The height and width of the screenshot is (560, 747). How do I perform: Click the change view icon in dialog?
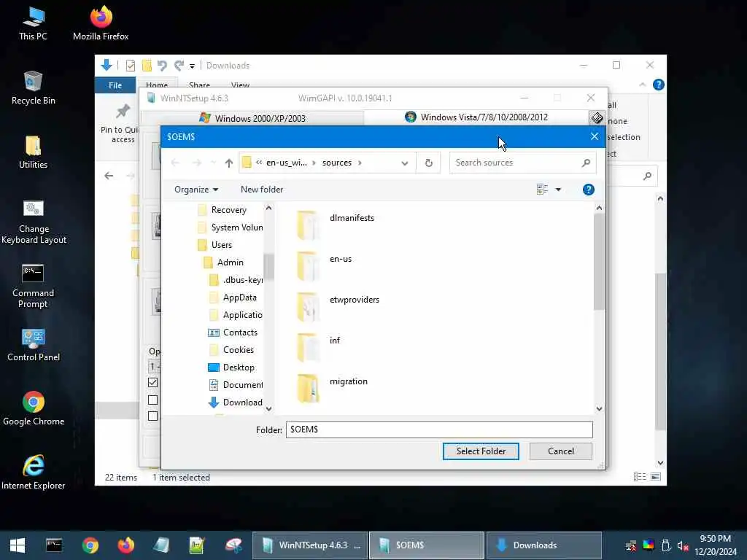(542, 190)
